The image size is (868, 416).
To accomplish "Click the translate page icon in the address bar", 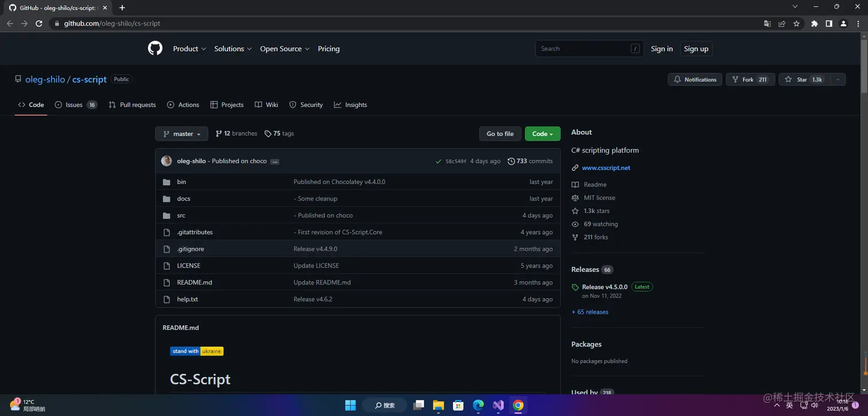I will point(768,24).
